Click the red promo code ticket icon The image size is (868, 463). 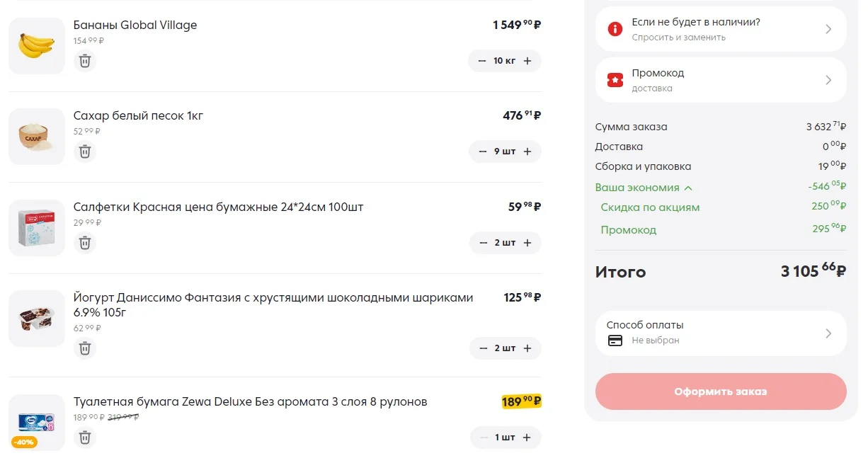click(615, 80)
